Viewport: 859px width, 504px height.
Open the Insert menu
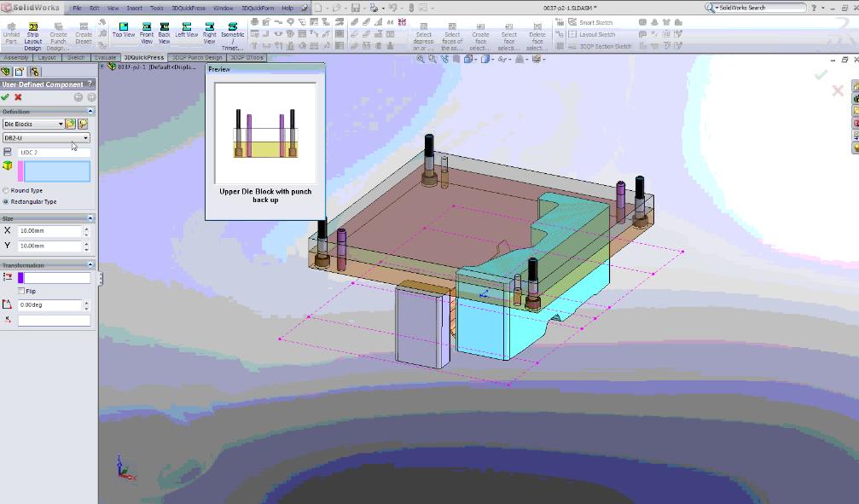click(134, 9)
